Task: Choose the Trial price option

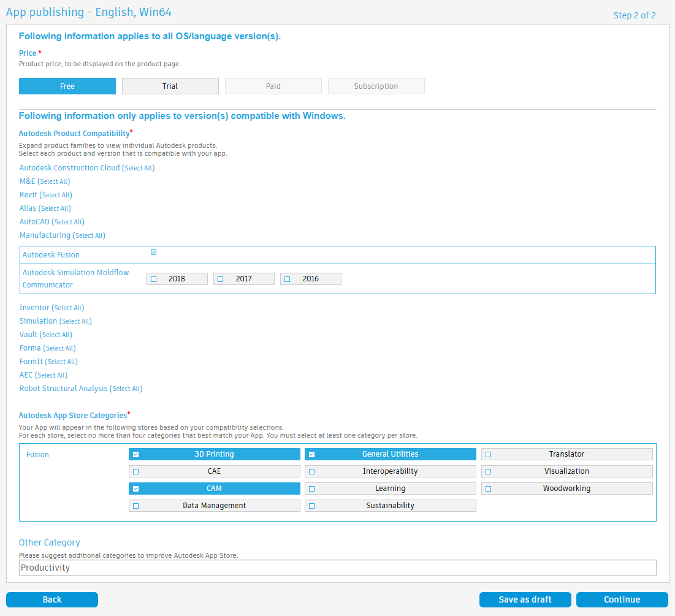Action: coord(170,86)
